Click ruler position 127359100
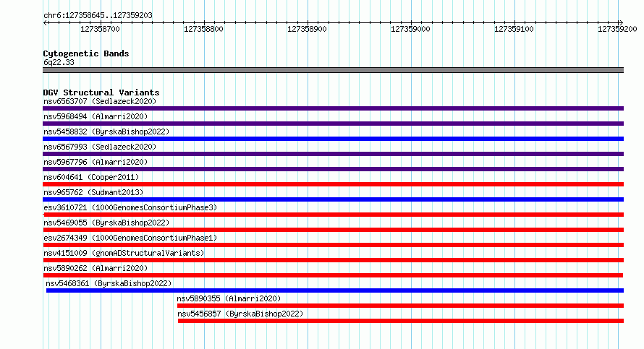This screenshot has width=644, height=349. (x=514, y=29)
